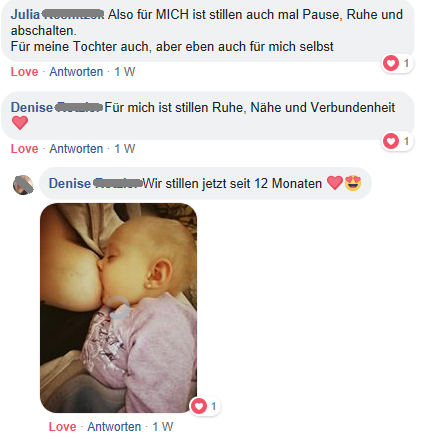Screen dimensions: 421x439
Task: Open love reaction badge on the photo
Action: coord(205,406)
